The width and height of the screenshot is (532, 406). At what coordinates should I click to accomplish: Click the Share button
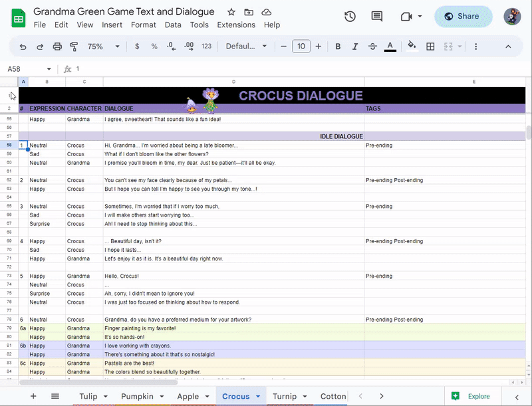coord(464,17)
